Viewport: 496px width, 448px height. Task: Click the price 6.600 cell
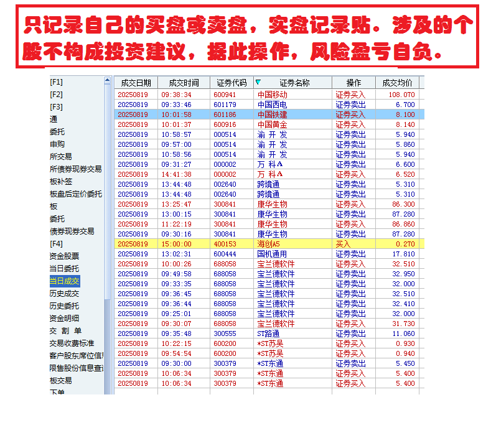coord(406,164)
